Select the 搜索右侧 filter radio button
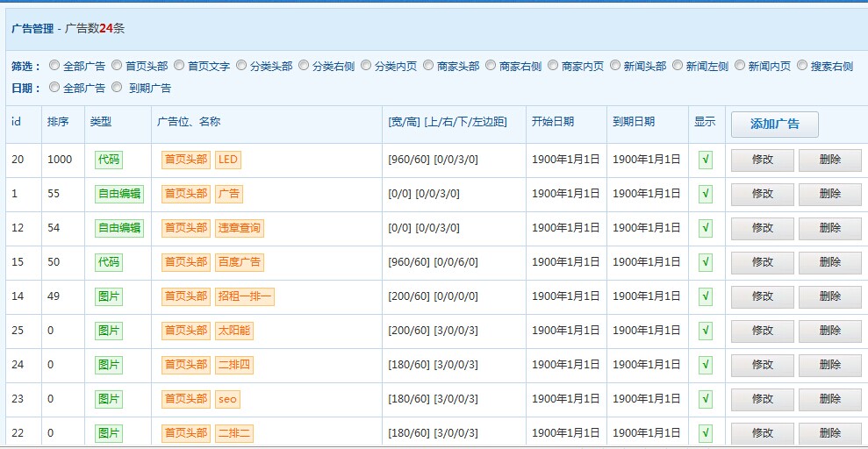This screenshot has width=868, height=449. coord(803,66)
